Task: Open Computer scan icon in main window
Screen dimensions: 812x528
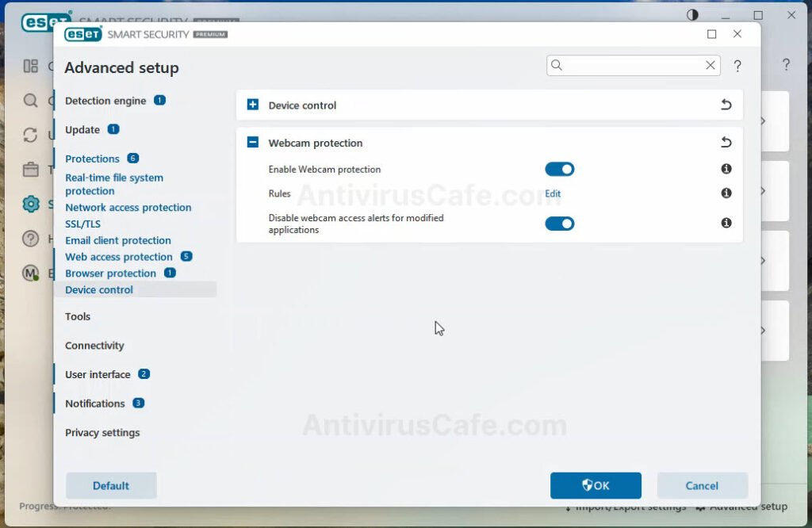Action: (x=31, y=101)
